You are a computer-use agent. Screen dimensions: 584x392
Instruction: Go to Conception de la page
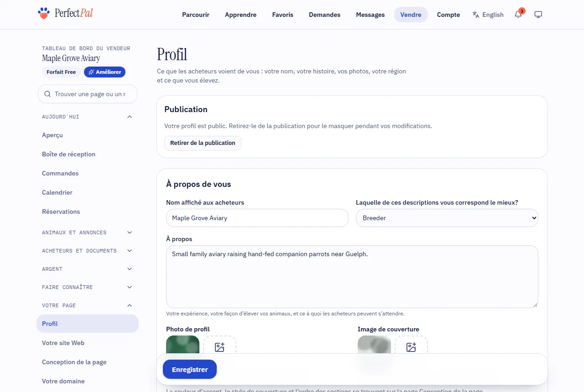click(x=88, y=362)
